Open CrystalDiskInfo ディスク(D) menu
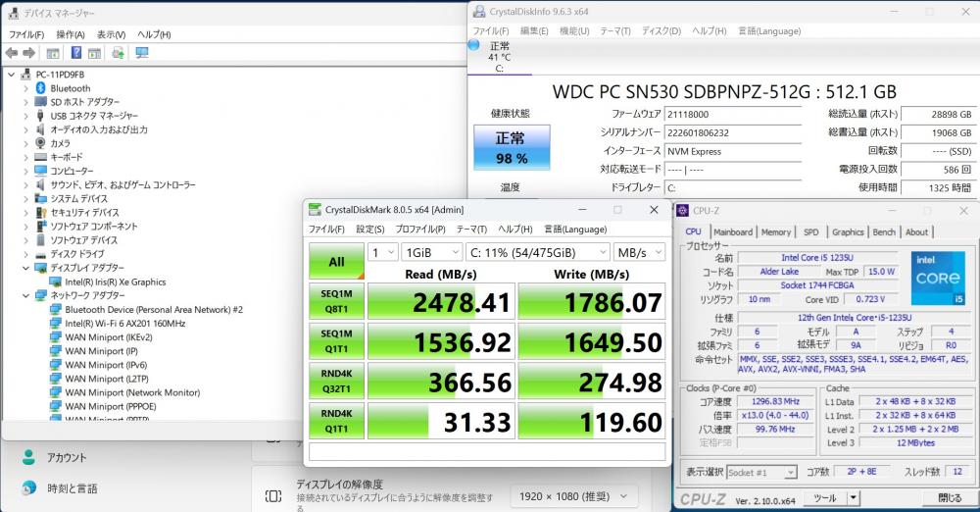 point(661,30)
